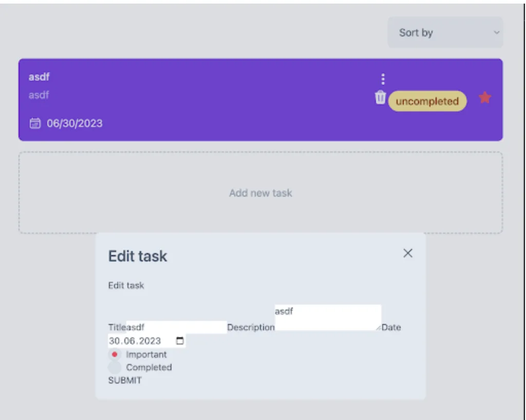Toggle the uncompleted status badge
526x420 pixels.
(x=427, y=101)
